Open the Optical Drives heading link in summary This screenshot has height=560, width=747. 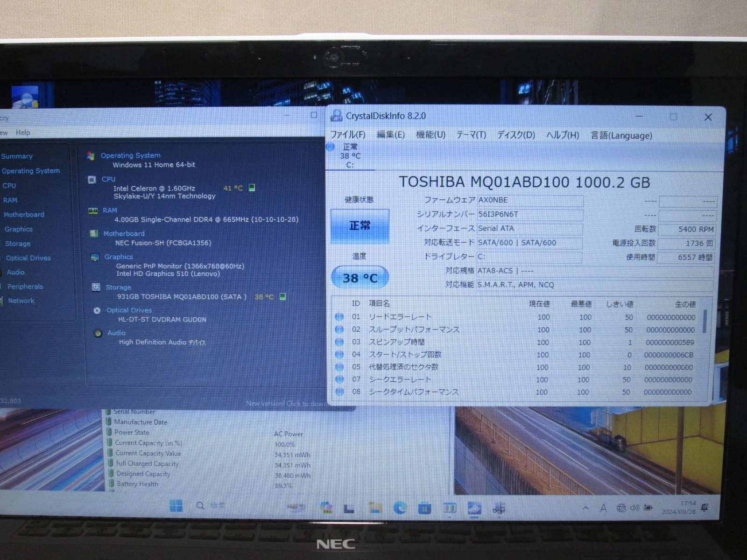129,310
